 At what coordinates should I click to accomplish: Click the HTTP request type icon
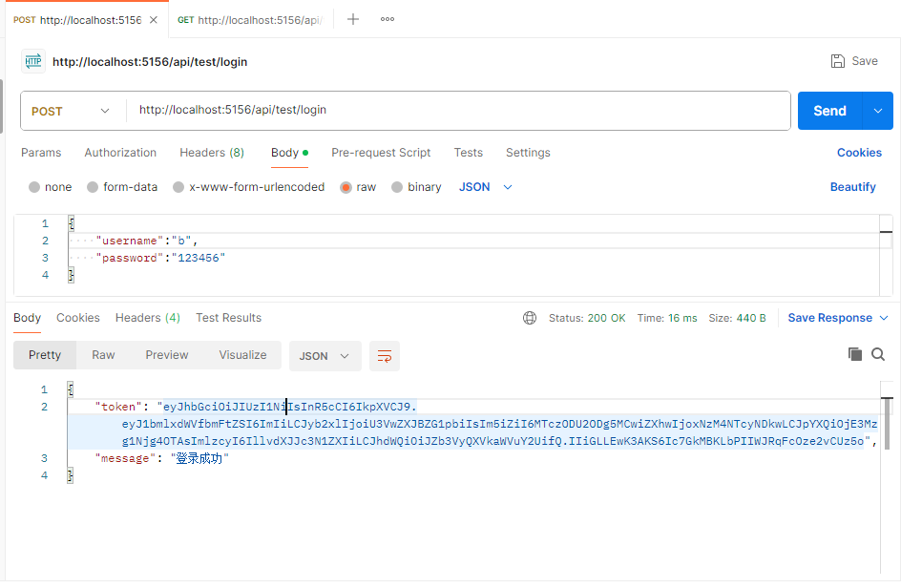click(x=33, y=61)
